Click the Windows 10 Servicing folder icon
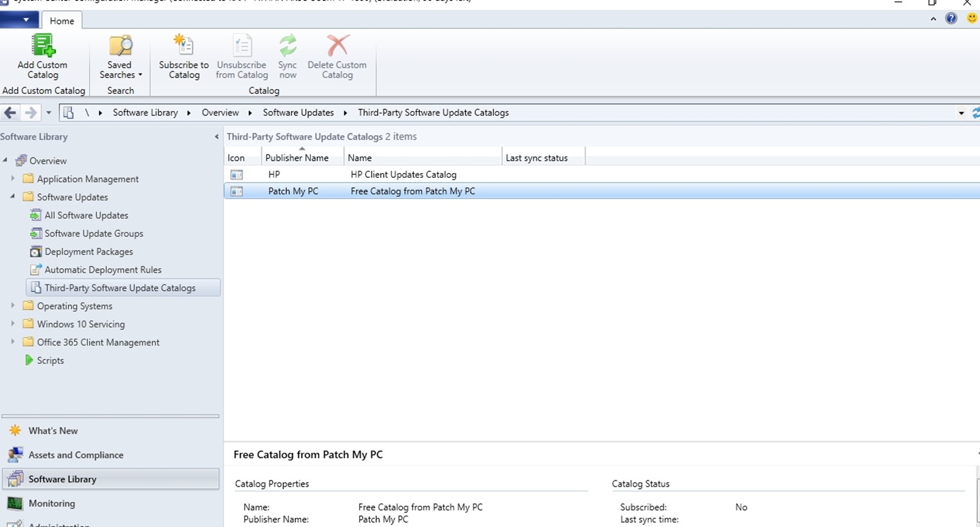This screenshot has width=980, height=527. tap(28, 324)
